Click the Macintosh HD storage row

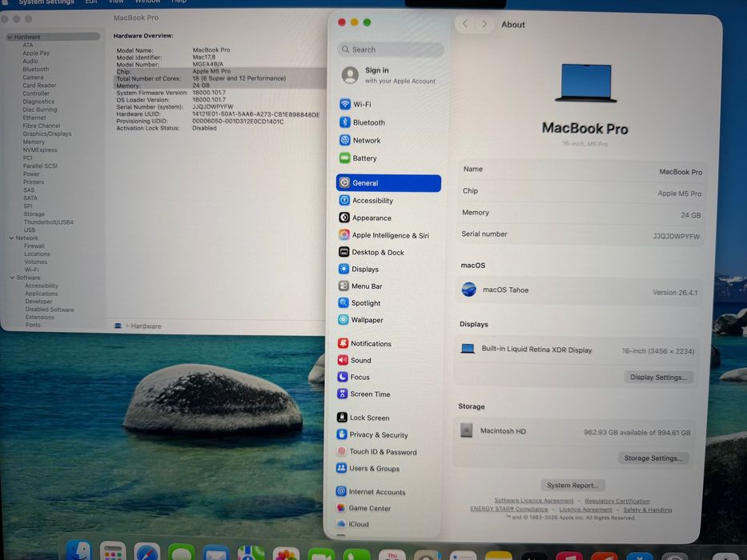click(576, 431)
